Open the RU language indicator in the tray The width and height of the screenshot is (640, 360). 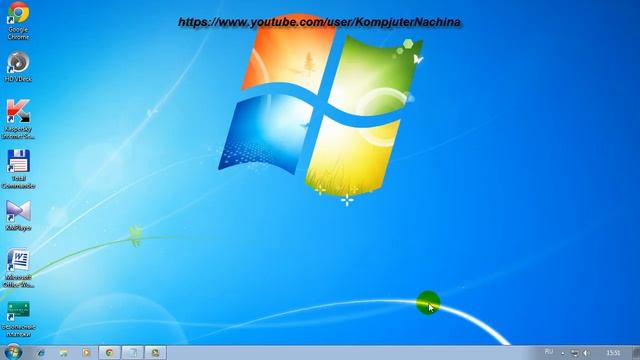click(x=549, y=352)
